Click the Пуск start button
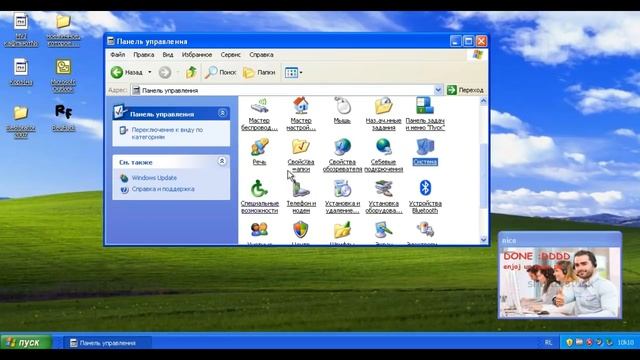Viewport: 640px width, 360px height. (x=26, y=342)
